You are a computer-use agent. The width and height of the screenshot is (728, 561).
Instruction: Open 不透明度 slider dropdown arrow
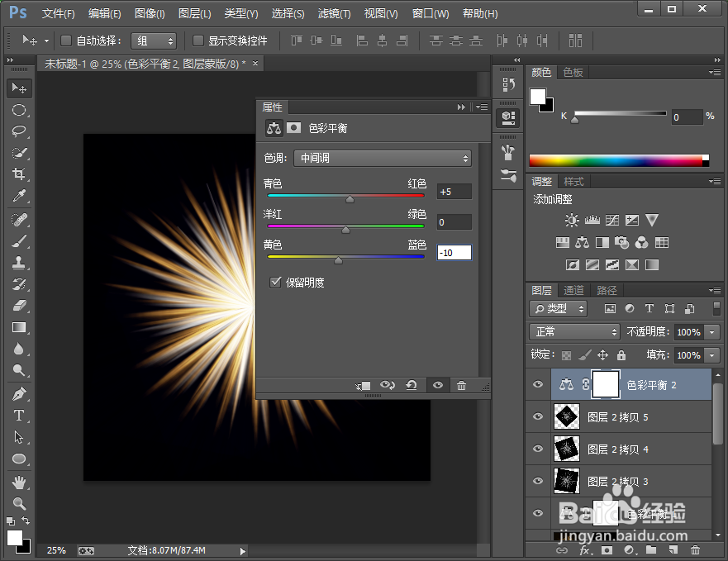point(712,332)
